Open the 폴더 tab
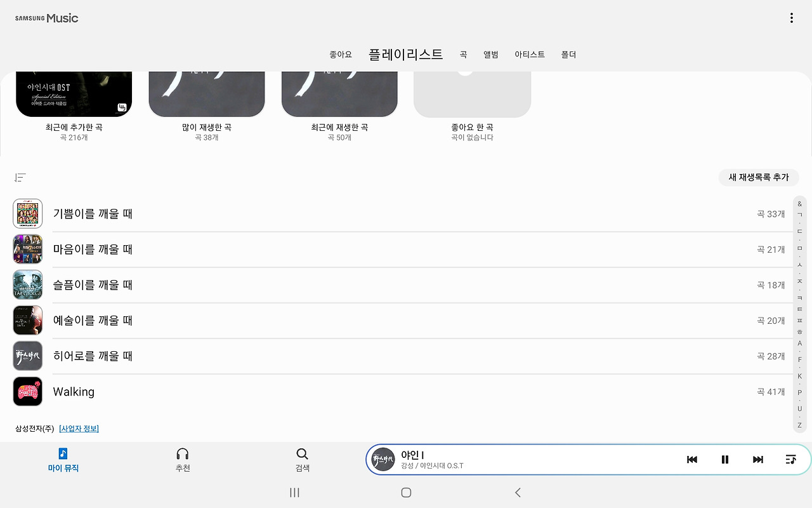Viewport: 812px width, 508px height. pyautogui.click(x=568, y=55)
